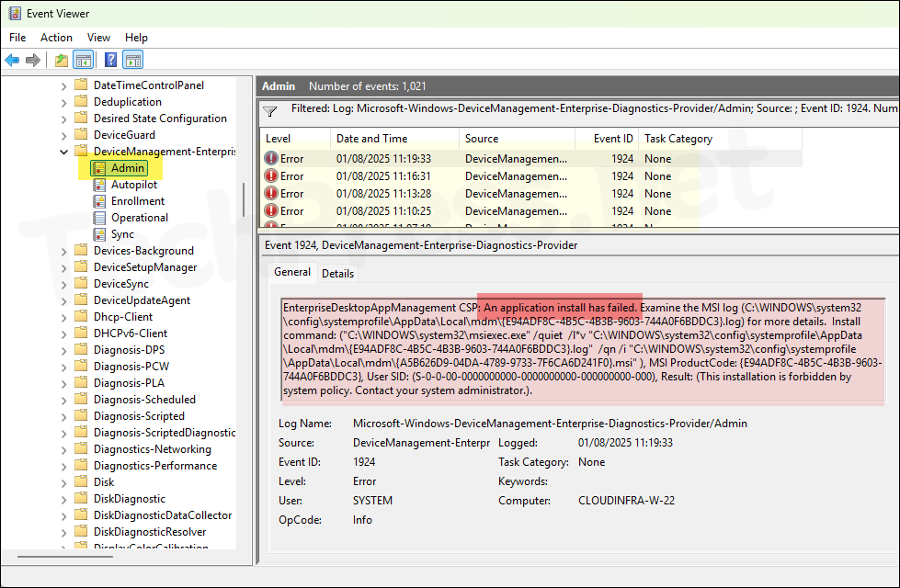The height and width of the screenshot is (588, 900).
Task: Click the Logged value 01/08/2025 11:19:33
Action: [625, 443]
